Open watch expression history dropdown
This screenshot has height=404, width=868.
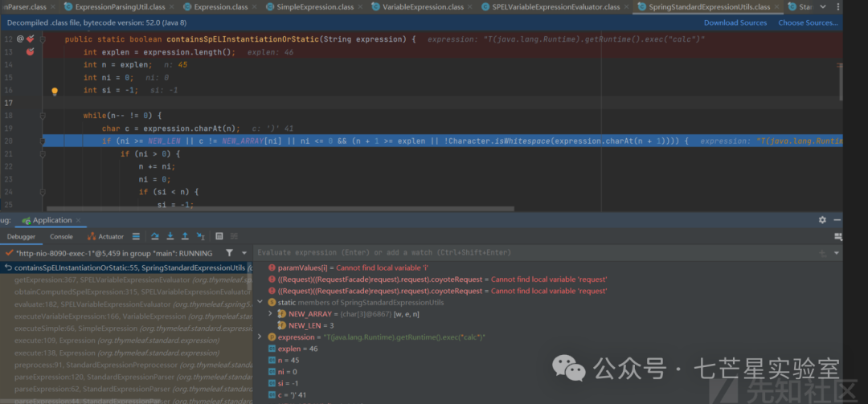tap(836, 253)
